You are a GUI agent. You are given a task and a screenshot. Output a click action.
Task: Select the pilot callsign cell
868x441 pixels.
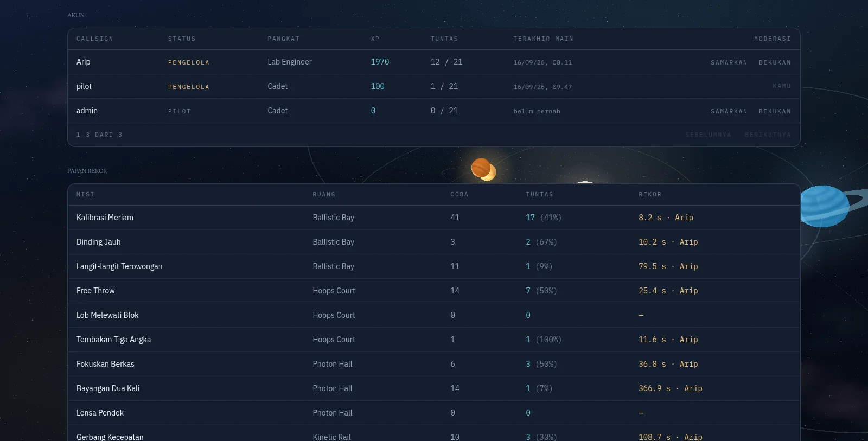(84, 86)
